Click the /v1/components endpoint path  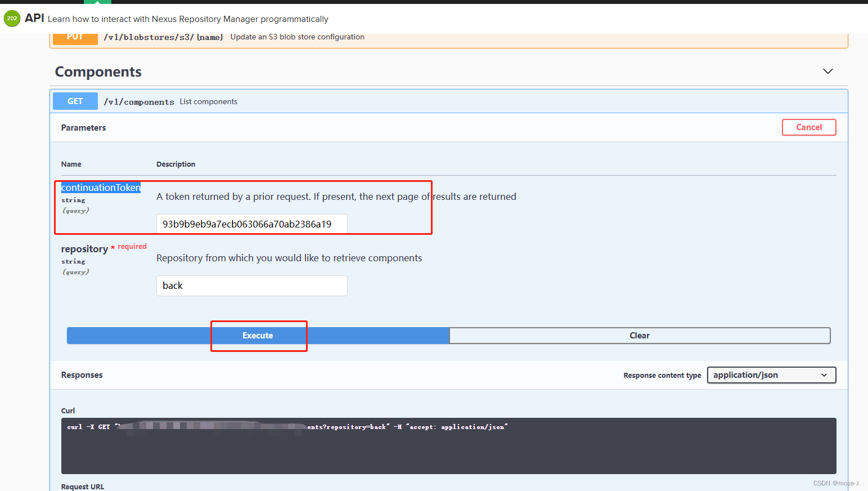pyautogui.click(x=139, y=102)
